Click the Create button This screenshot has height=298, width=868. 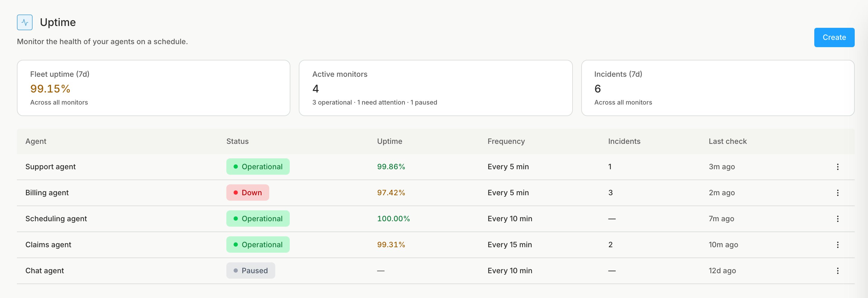point(834,37)
